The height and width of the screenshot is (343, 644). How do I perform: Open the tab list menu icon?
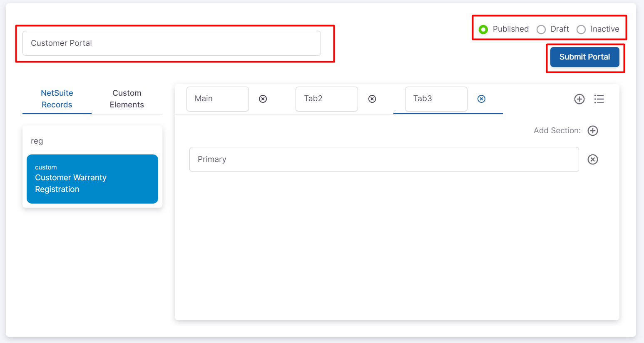coord(599,99)
